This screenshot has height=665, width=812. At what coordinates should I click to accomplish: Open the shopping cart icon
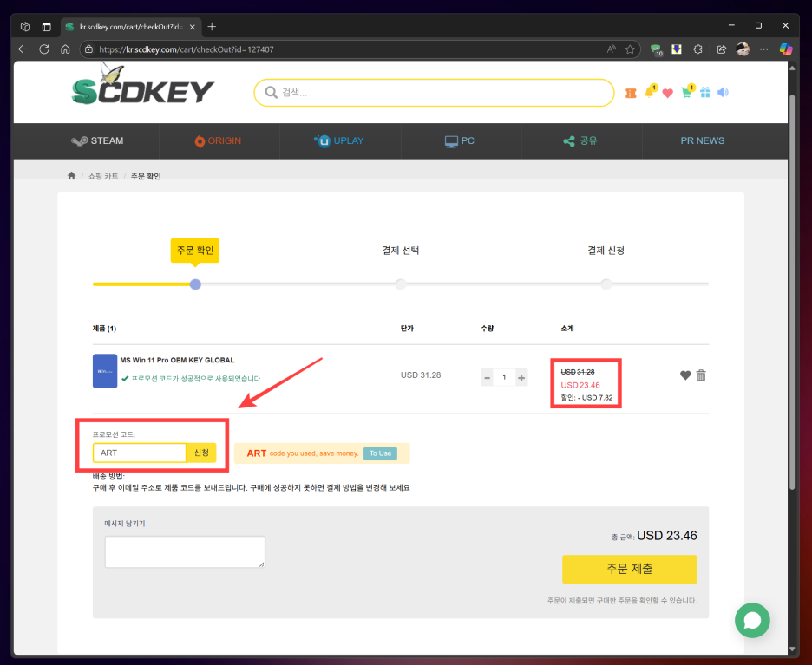(687, 92)
